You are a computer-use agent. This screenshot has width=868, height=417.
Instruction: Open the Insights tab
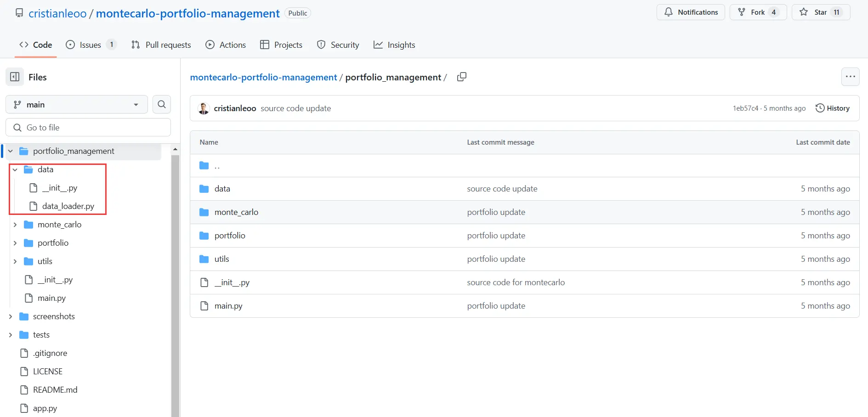[394, 45]
